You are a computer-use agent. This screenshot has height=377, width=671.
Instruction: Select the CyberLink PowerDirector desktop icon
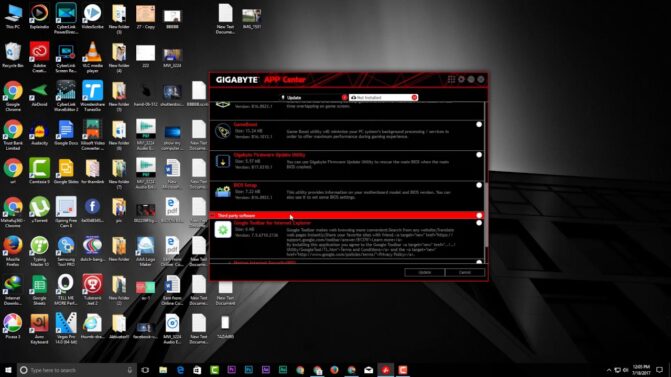tap(66, 18)
